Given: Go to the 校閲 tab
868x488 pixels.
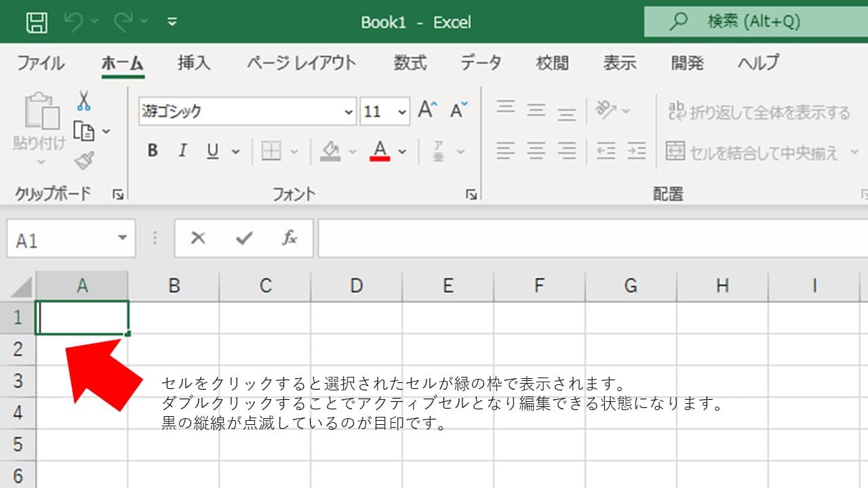Looking at the screenshot, I should point(552,63).
